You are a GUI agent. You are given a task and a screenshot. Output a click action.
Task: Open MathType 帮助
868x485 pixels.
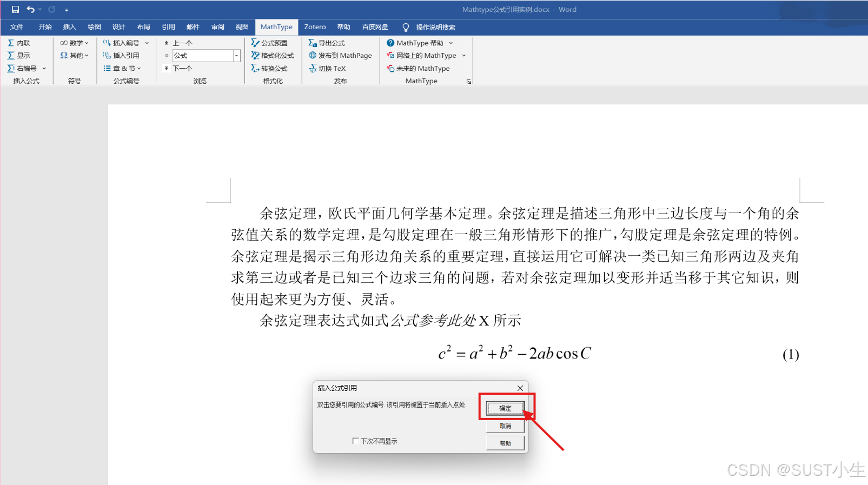[x=415, y=43]
